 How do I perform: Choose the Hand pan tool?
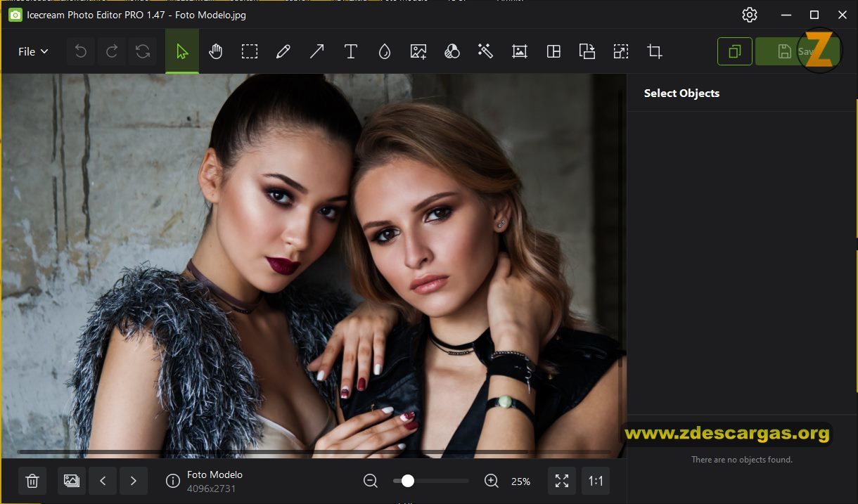[x=216, y=51]
